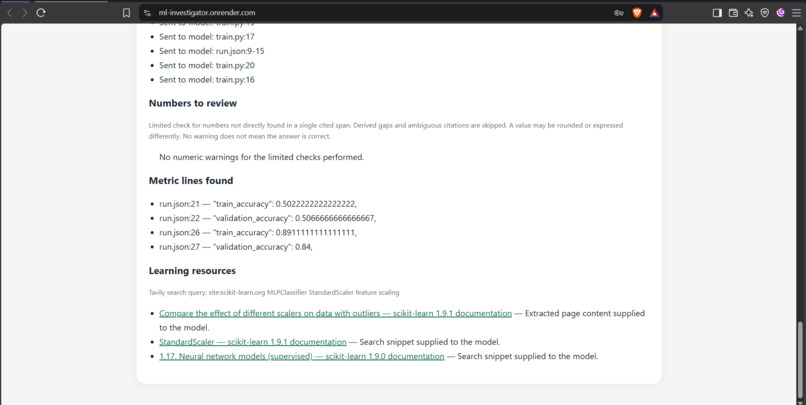The height and width of the screenshot is (405, 806).
Task: Go back with browser back arrow
Action: pos(9,13)
